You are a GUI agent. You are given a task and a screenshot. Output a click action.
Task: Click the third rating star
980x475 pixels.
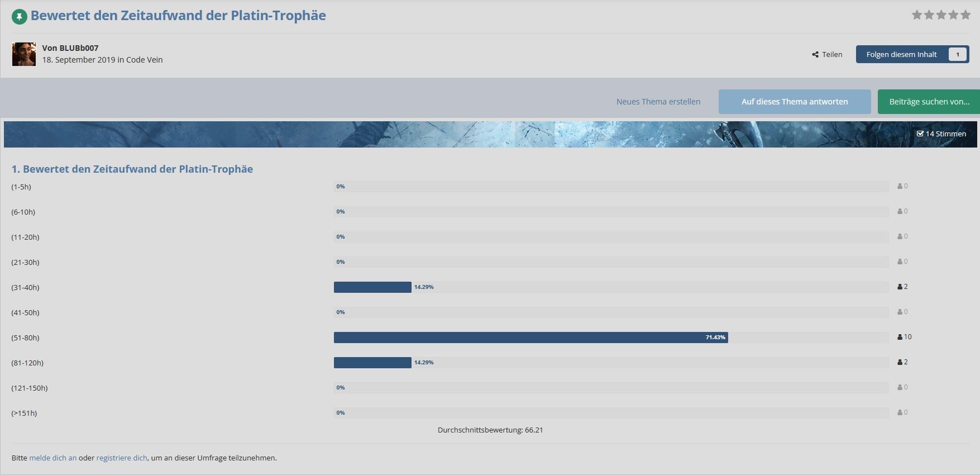[x=941, y=15]
